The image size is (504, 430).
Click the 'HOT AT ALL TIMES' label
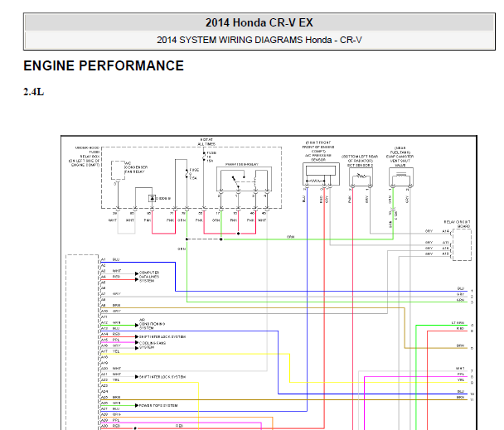pos(206,142)
